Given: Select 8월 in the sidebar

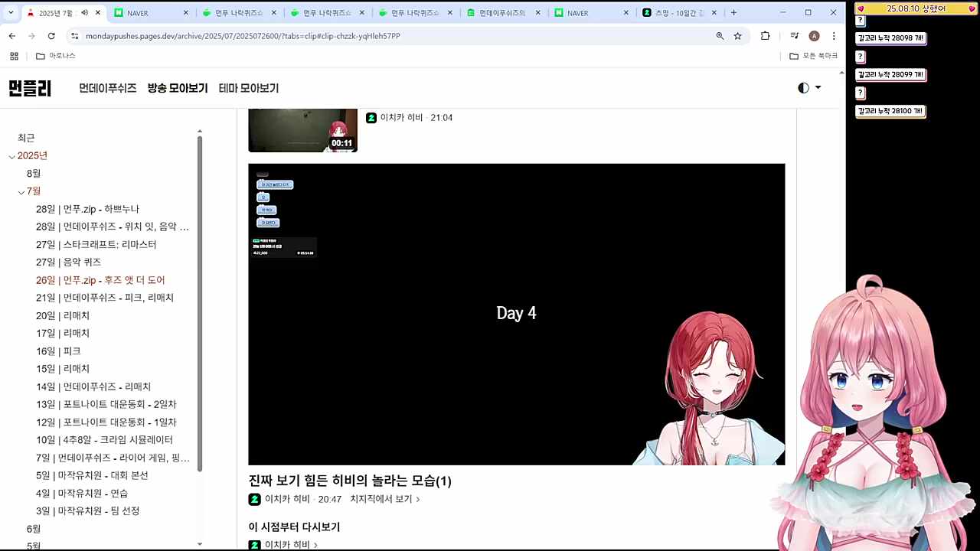Looking at the screenshot, I should [34, 174].
